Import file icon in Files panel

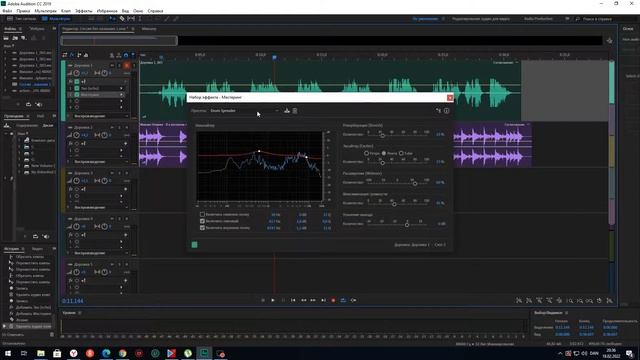pos(15,38)
